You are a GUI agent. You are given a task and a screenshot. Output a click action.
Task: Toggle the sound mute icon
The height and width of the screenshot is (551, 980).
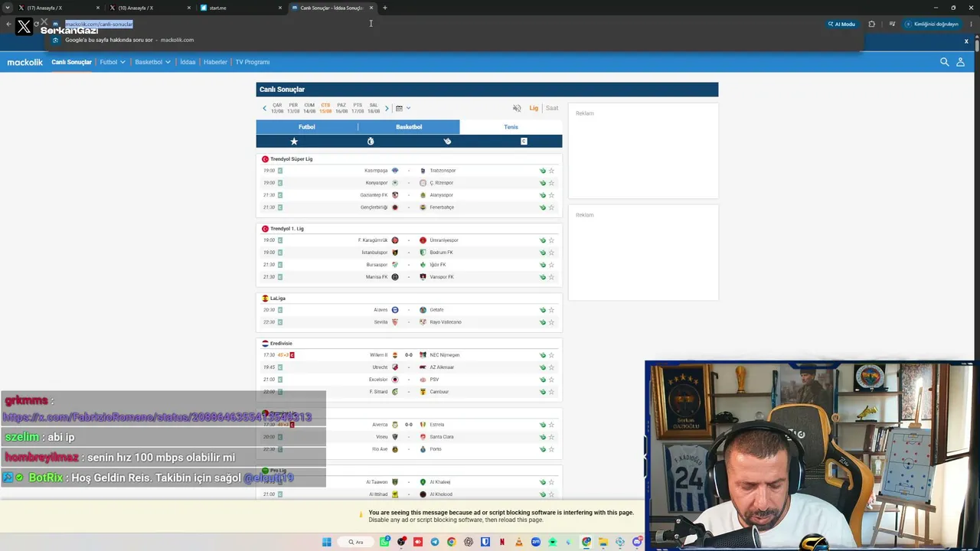(517, 109)
